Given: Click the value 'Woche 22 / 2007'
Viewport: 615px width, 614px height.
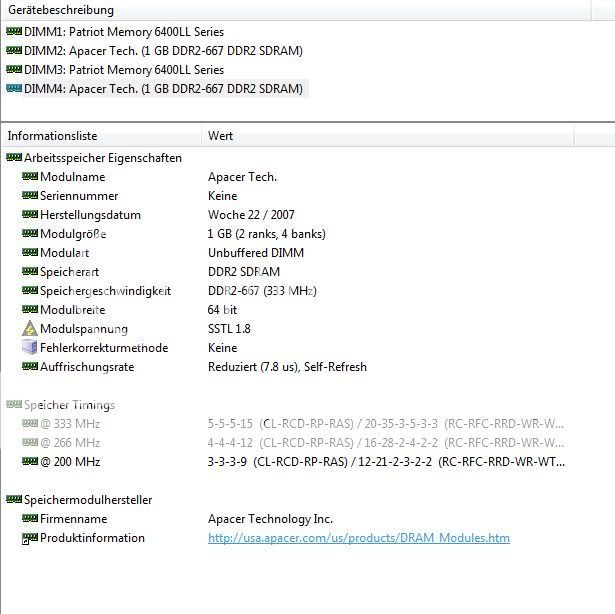Looking at the screenshot, I should (251, 215).
